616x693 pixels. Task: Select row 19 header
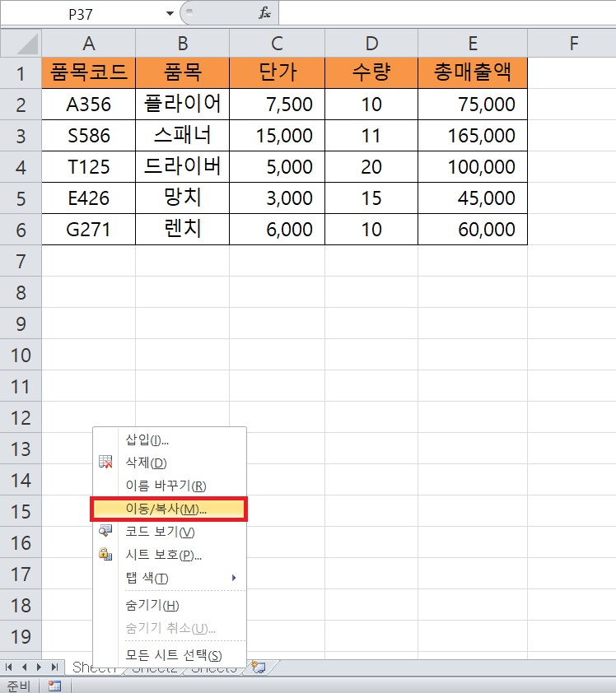[21, 636]
